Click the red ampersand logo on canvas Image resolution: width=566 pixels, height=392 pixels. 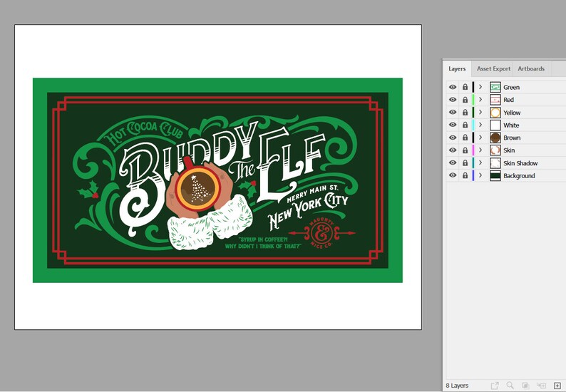[x=321, y=233]
